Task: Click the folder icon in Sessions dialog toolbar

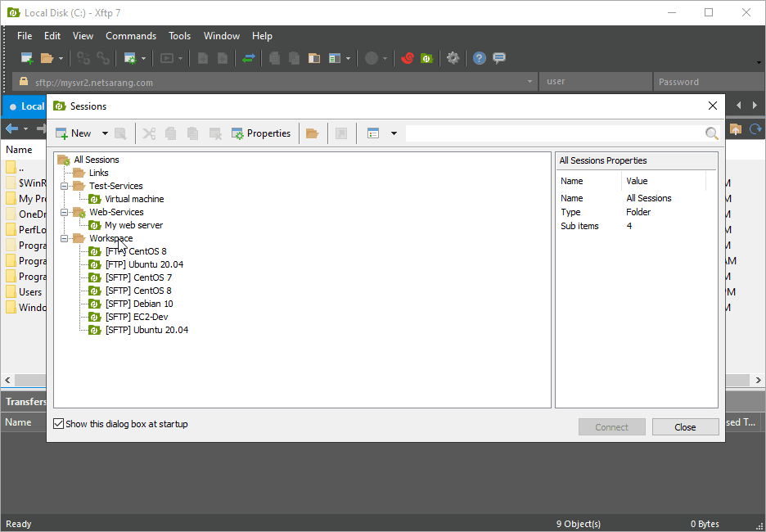Action: 313,133
